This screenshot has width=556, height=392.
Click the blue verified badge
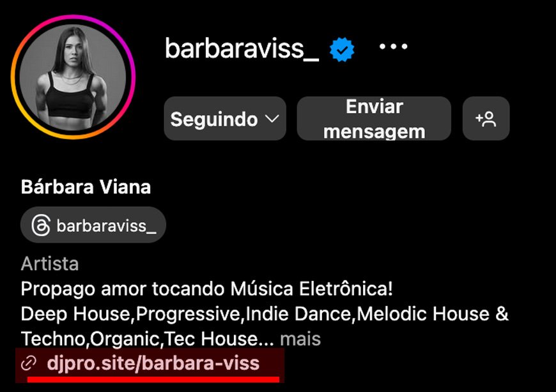(x=342, y=49)
